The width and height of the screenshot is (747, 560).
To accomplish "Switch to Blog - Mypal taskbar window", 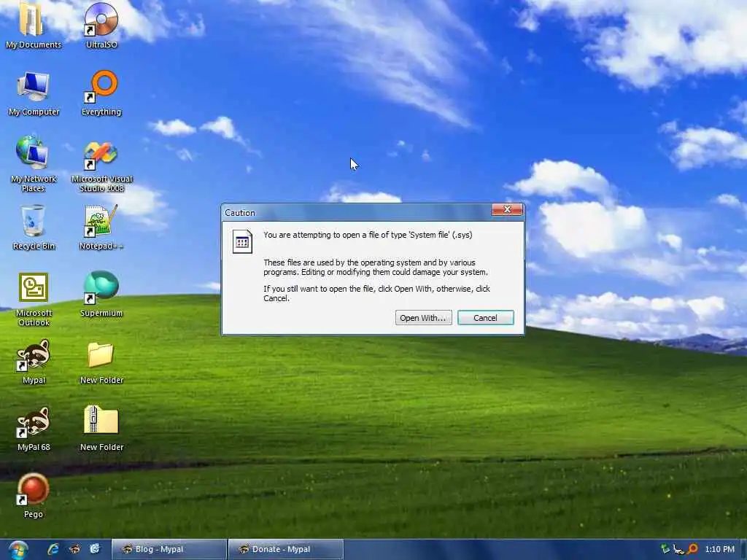I will click(169, 549).
